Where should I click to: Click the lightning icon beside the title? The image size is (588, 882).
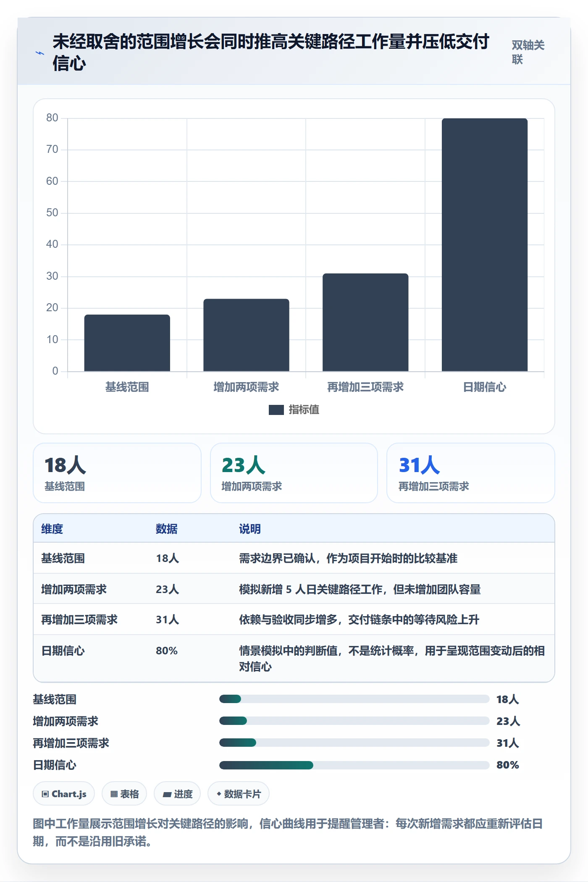click(x=40, y=53)
